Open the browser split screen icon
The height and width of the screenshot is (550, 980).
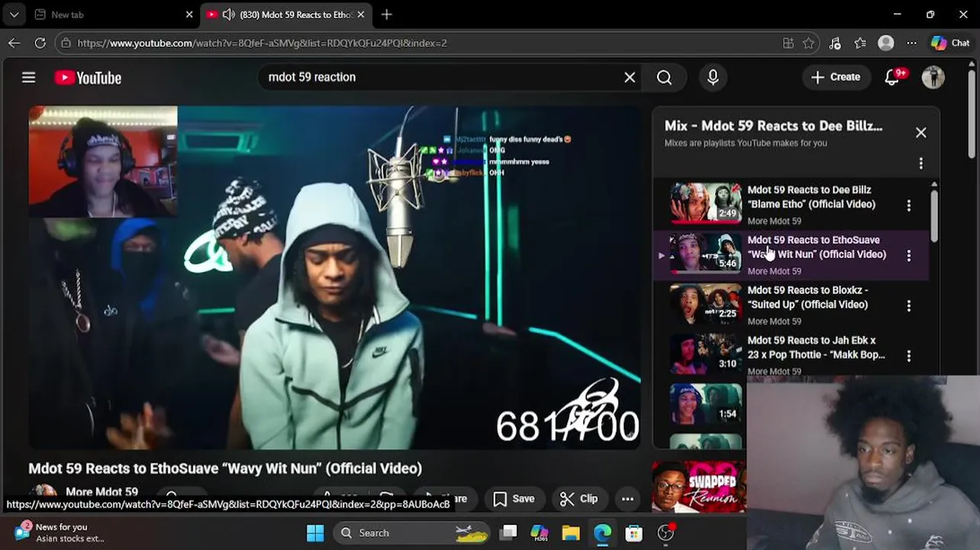point(788,43)
